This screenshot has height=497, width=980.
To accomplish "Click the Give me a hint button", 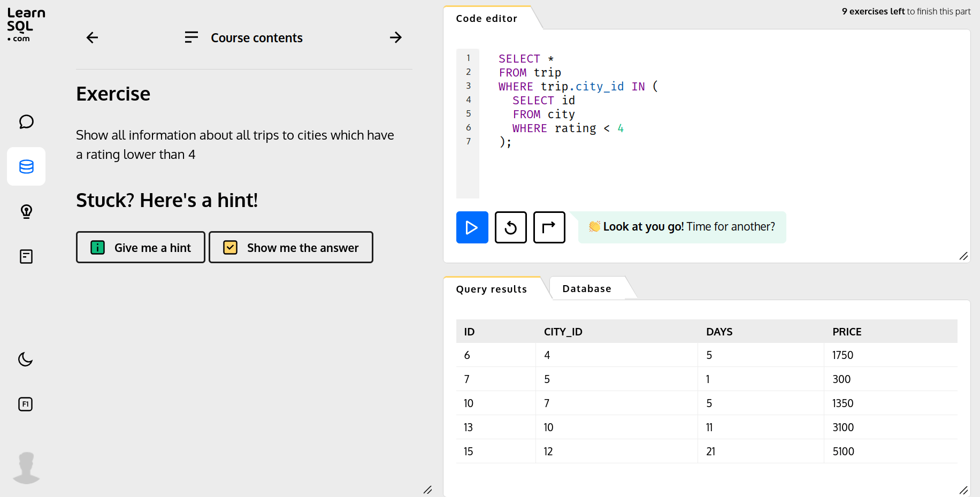I will [x=141, y=247].
